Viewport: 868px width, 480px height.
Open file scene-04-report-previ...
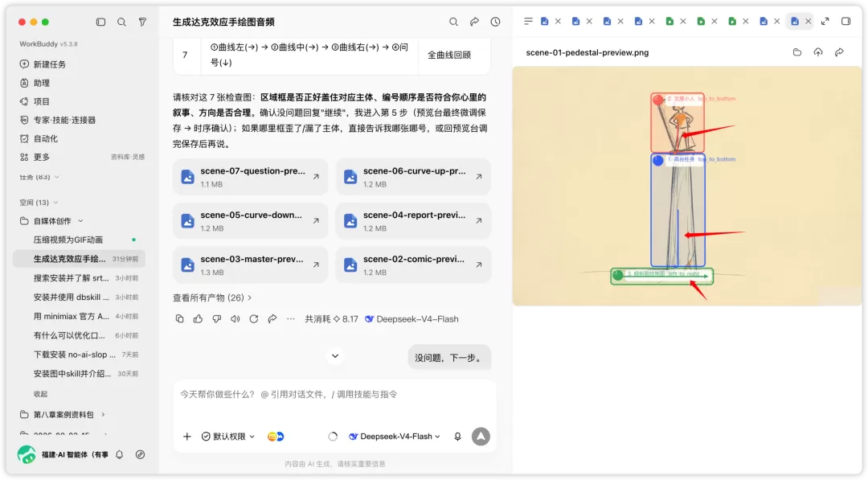pos(413,221)
